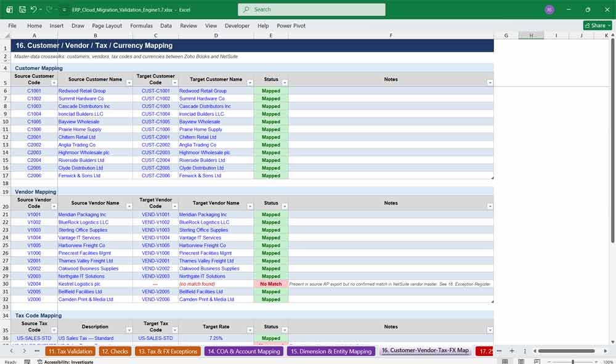The image size is (616, 364).
Task: Open the Developer ribbon tab
Action: click(237, 25)
